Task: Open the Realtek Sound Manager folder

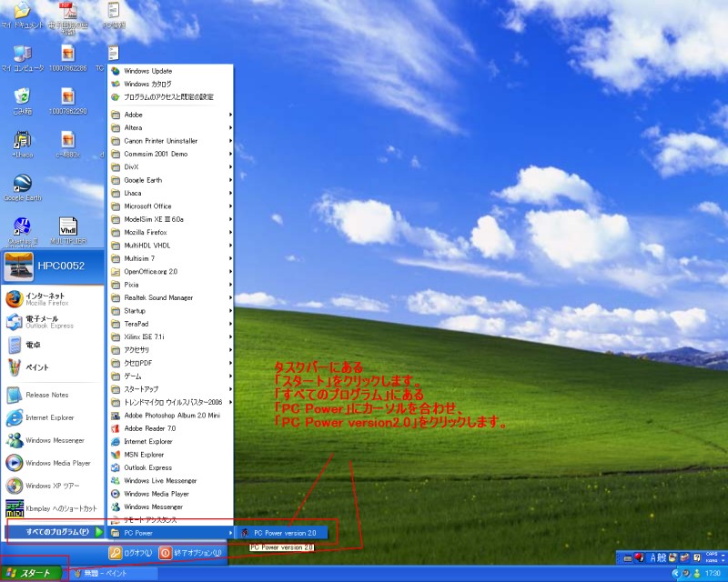Action: point(170,297)
